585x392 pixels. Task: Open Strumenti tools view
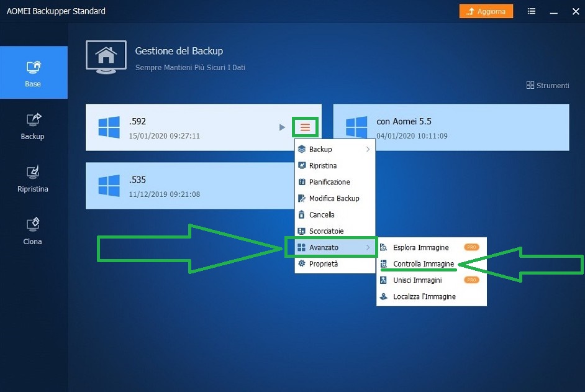point(548,86)
